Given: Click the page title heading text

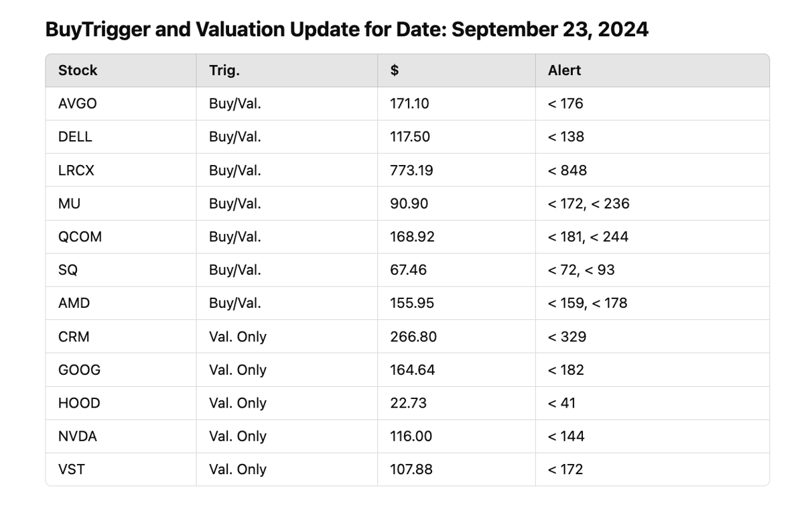Looking at the screenshot, I should (346, 30).
